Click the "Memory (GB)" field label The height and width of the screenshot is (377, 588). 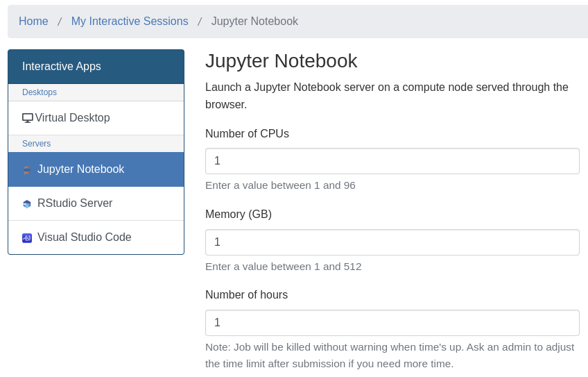pos(239,215)
